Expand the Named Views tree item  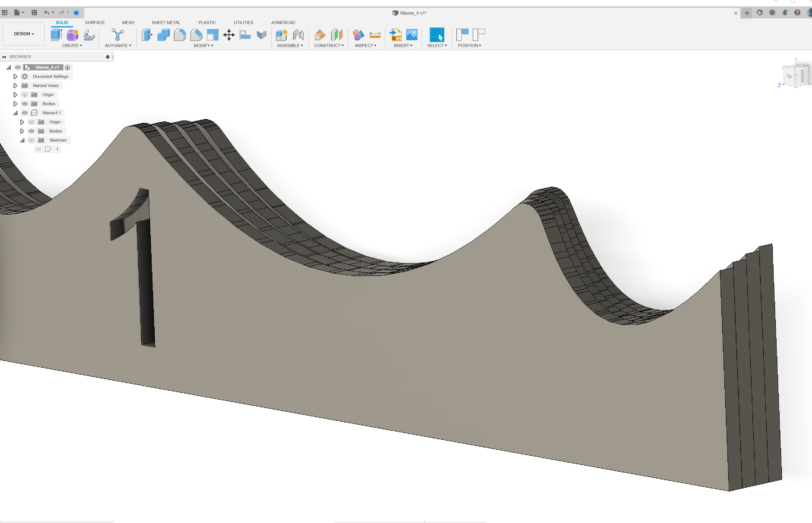pos(15,85)
